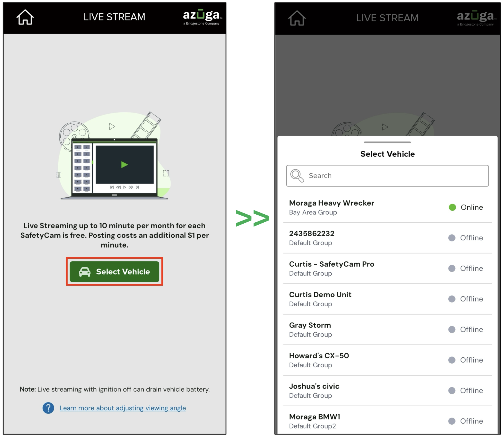Click the blue question mark help icon
This screenshot has width=504, height=438.
pos(48,408)
